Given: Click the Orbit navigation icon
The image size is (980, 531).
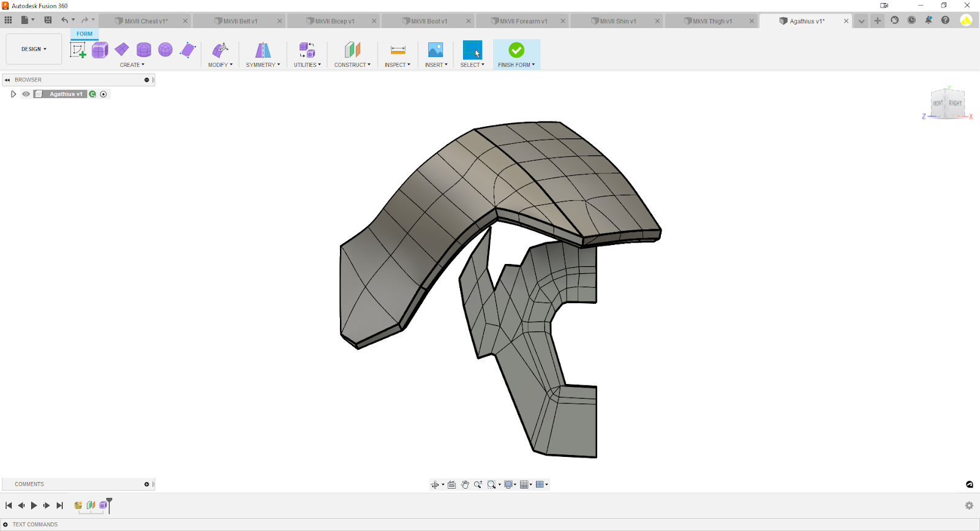Looking at the screenshot, I should pyautogui.click(x=435, y=484).
